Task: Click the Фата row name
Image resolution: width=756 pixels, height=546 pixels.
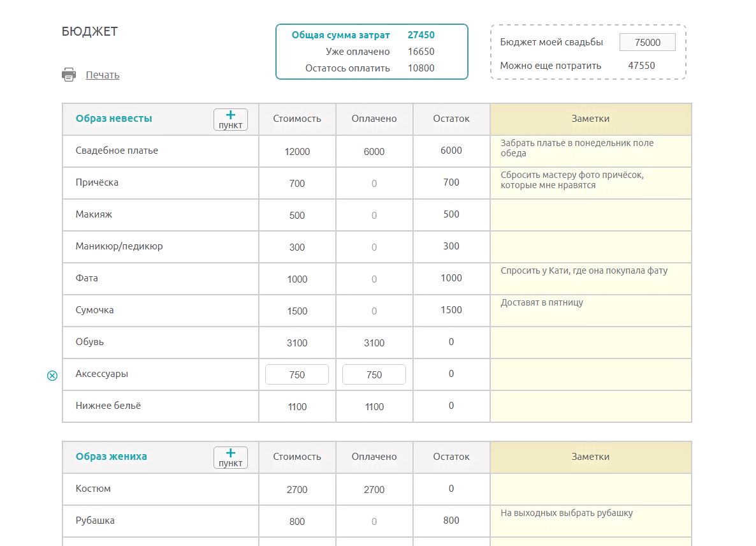Action: (87, 278)
